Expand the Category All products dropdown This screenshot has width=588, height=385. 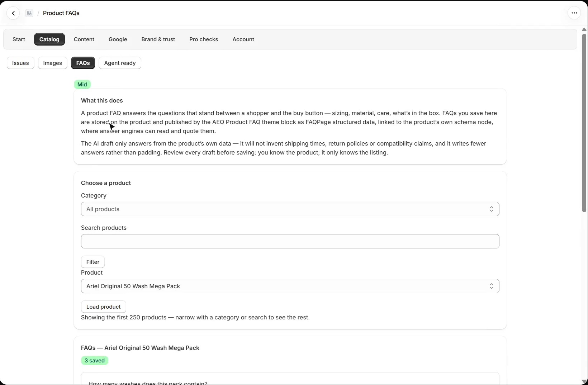pyautogui.click(x=290, y=209)
